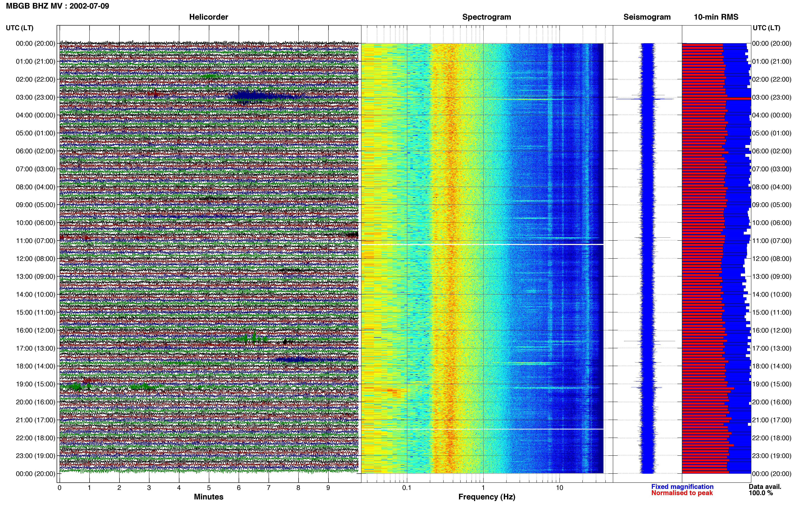Select the 'Helicorder' panel heading
The height and width of the screenshot is (508, 812).
click(209, 17)
